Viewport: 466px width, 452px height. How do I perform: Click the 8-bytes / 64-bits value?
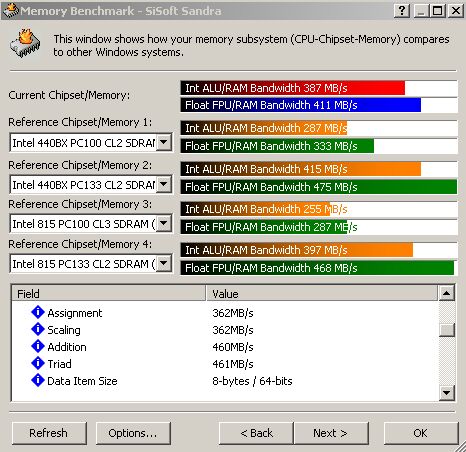pos(252,381)
